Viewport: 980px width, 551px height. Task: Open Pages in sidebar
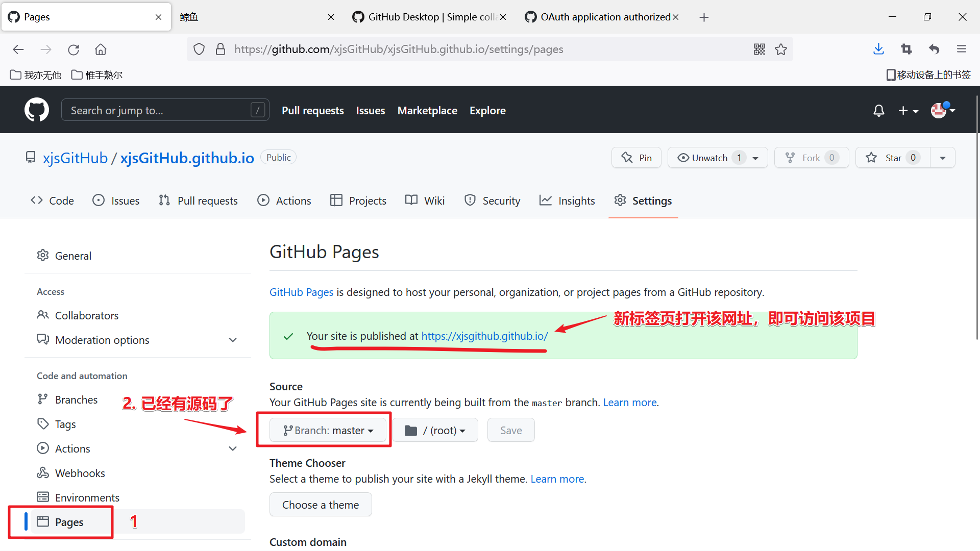coord(138,522)
